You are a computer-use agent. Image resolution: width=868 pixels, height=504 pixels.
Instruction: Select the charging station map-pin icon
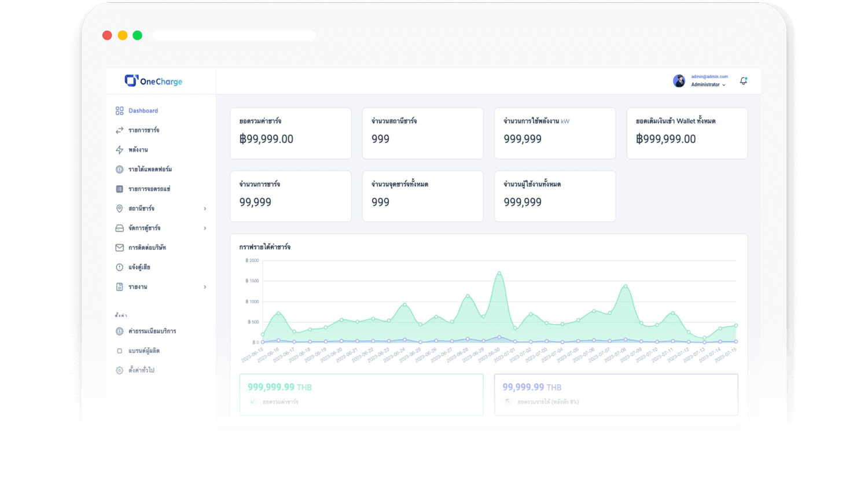tap(120, 208)
